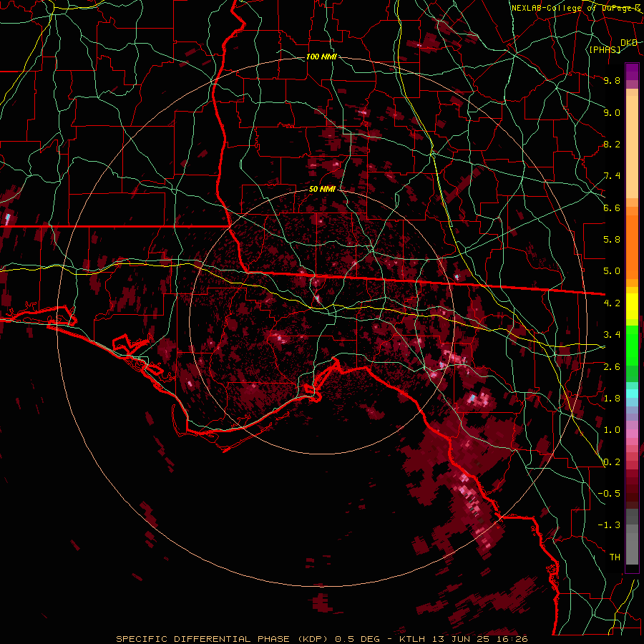The image size is (644, 644).
Task: Click the -1.3 scale value
Action: (x=609, y=525)
